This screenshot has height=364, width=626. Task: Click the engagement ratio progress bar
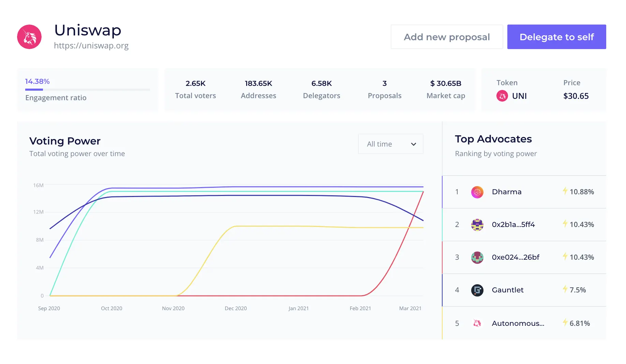(x=87, y=90)
